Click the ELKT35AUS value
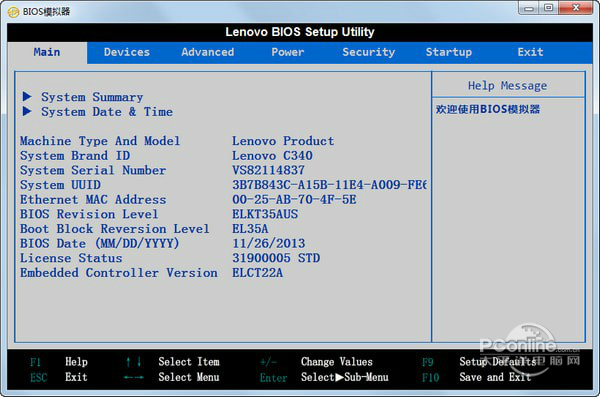Image resolution: width=600 pixels, height=397 pixels. coord(265,214)
